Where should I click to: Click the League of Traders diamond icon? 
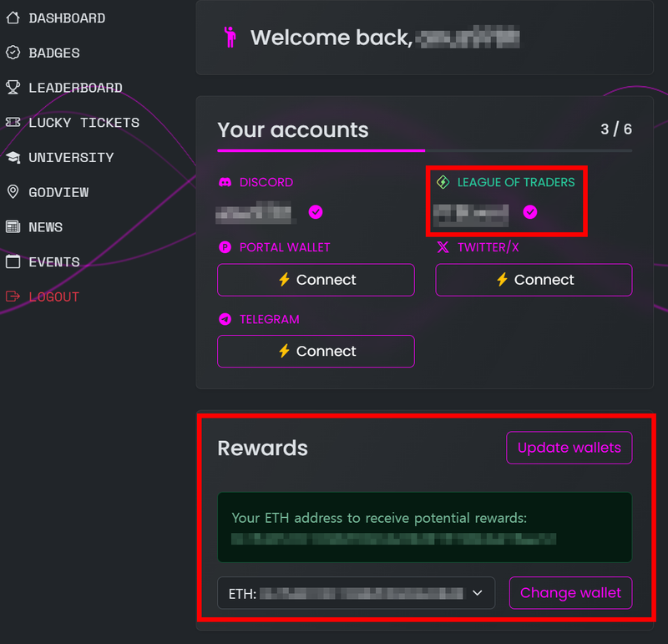point(443,182)
